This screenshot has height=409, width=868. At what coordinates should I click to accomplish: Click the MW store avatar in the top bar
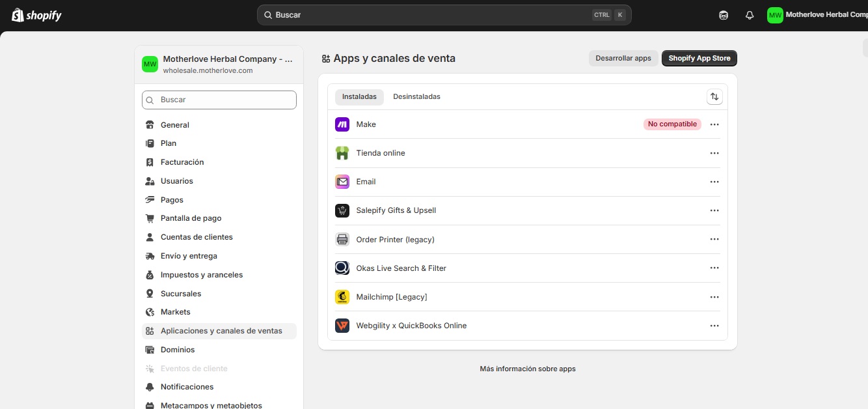pos(775,15)
